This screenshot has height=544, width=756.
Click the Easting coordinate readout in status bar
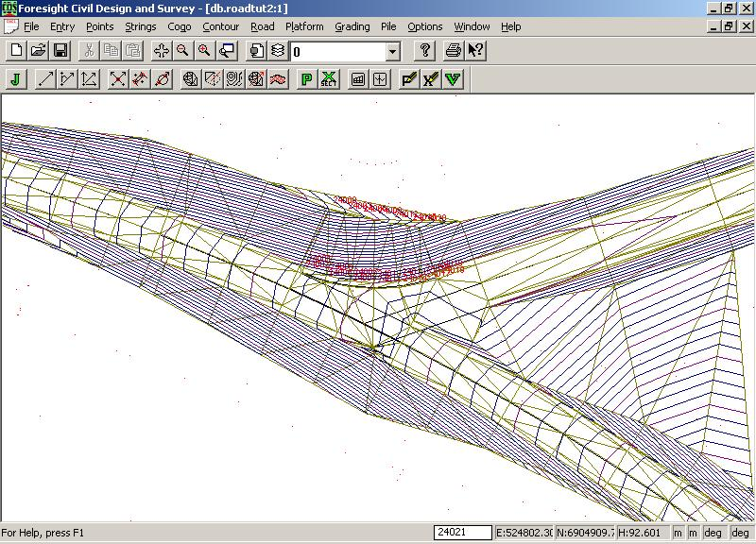524,533
